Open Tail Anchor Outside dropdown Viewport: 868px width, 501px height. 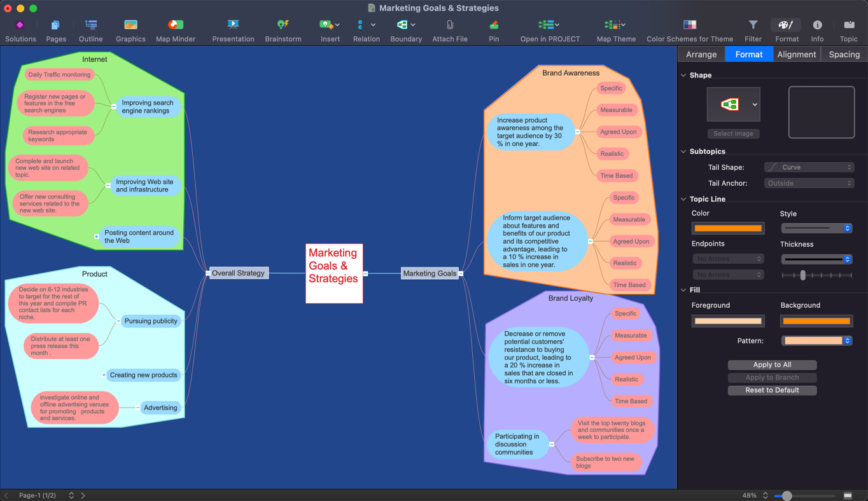809,183
